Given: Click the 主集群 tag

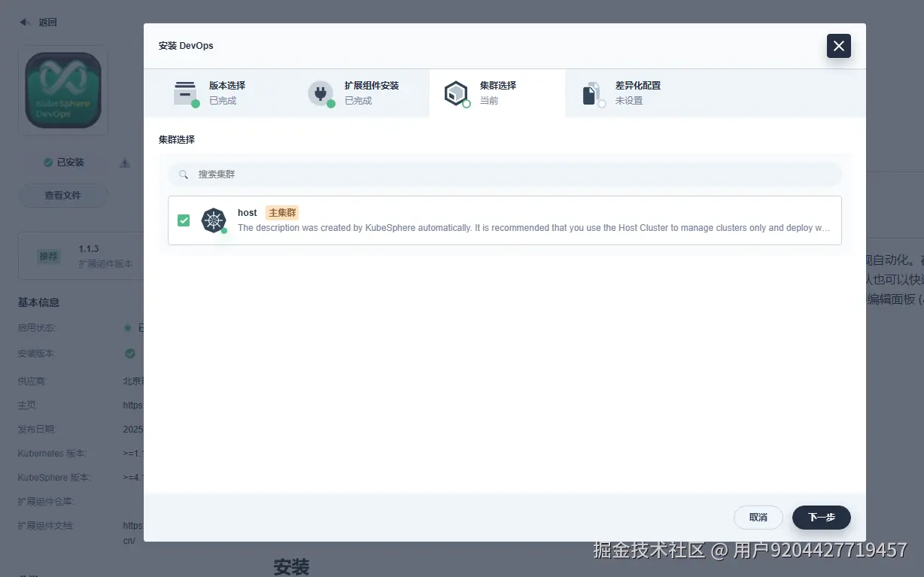Looking at the screenshot, I should pyautogui.click(x=282, y=213).
